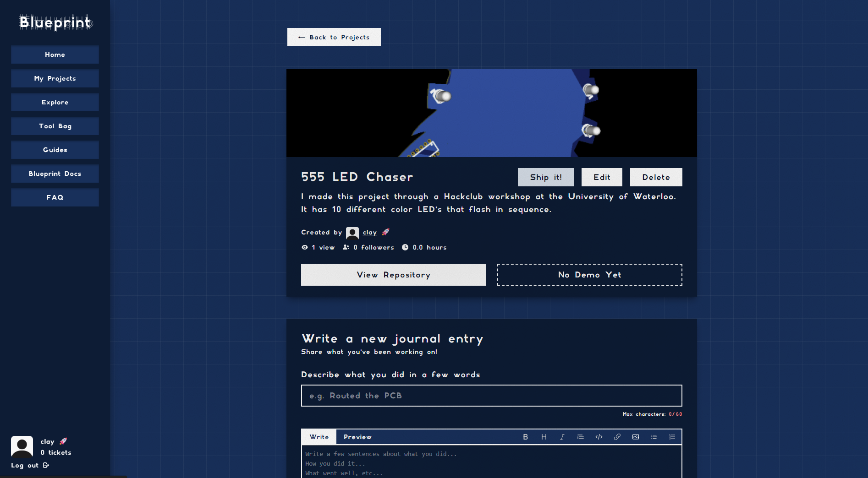The image size is (868, 478).
Task: Add a bulleted list in editor
Action: click(654, 437)
